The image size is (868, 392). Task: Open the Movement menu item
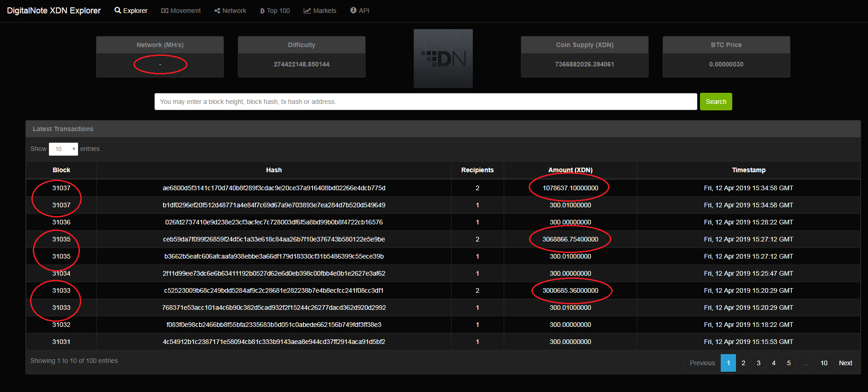click(181, 11)
